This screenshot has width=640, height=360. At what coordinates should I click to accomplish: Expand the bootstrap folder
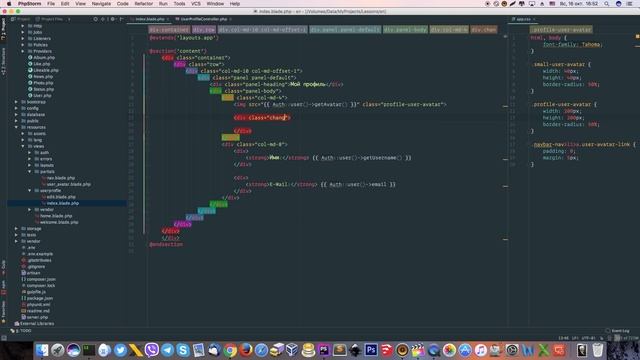(x=16, y=102)
